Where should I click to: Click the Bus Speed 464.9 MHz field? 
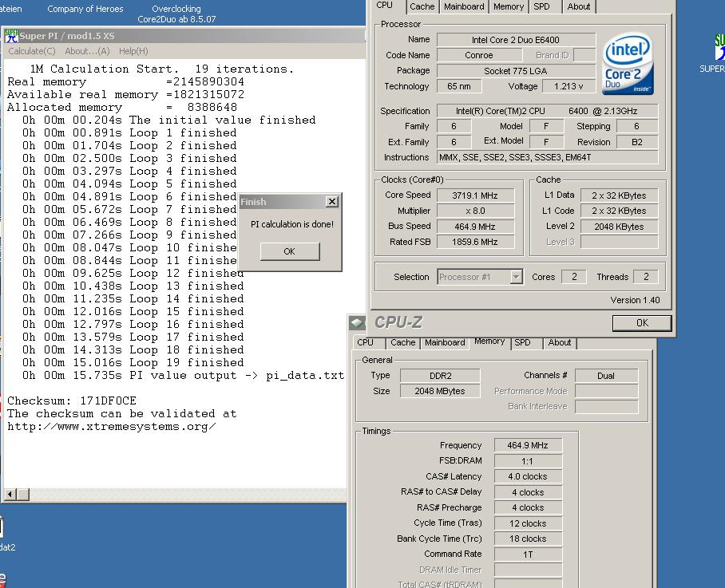[x=475, y=227]
